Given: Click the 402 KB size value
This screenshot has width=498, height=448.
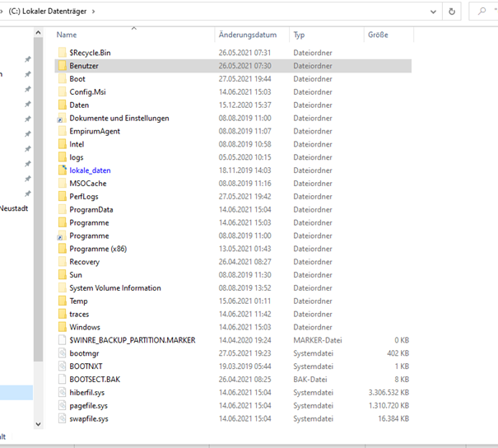Looking at the screenshot, I should pos(398,353).
